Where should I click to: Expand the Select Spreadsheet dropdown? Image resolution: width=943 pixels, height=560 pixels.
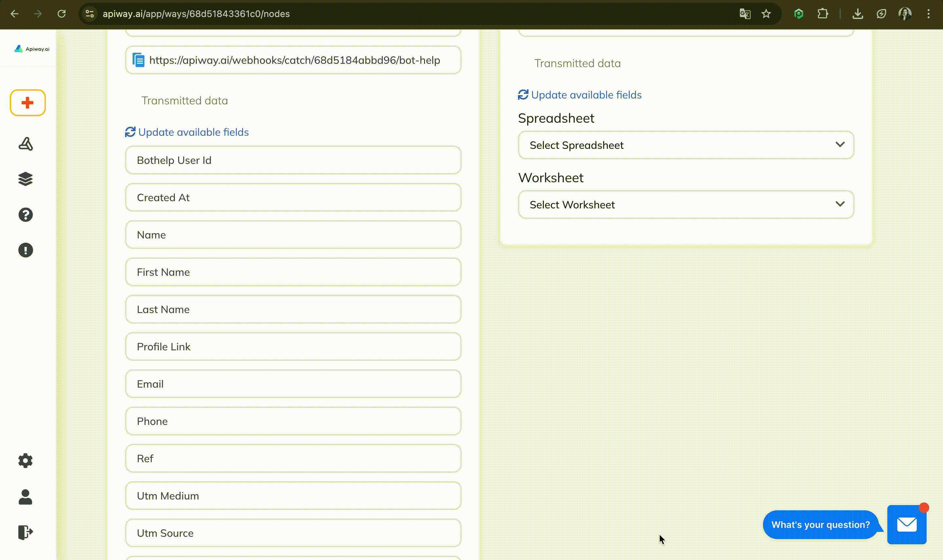click(x=685, y=145)
